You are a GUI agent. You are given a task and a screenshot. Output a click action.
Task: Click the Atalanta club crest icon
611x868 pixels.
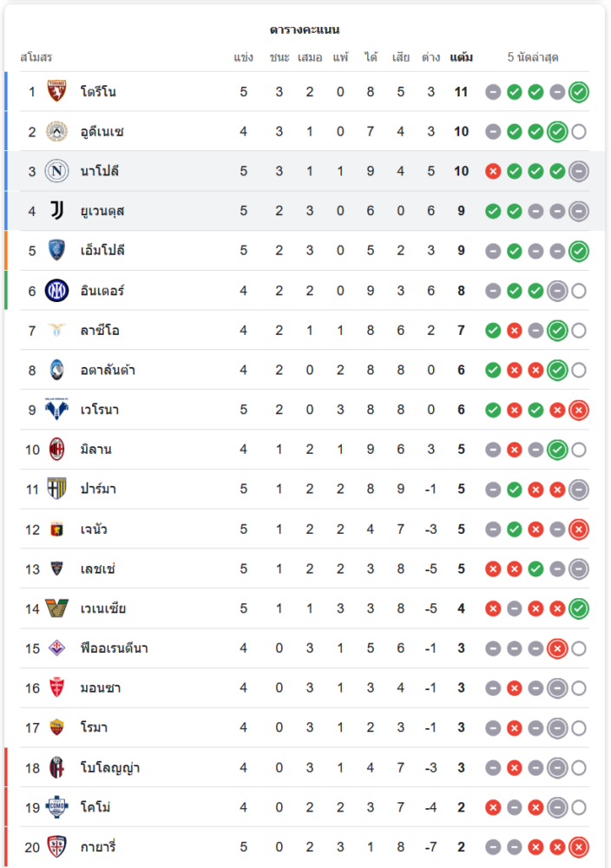coord(57,370)
